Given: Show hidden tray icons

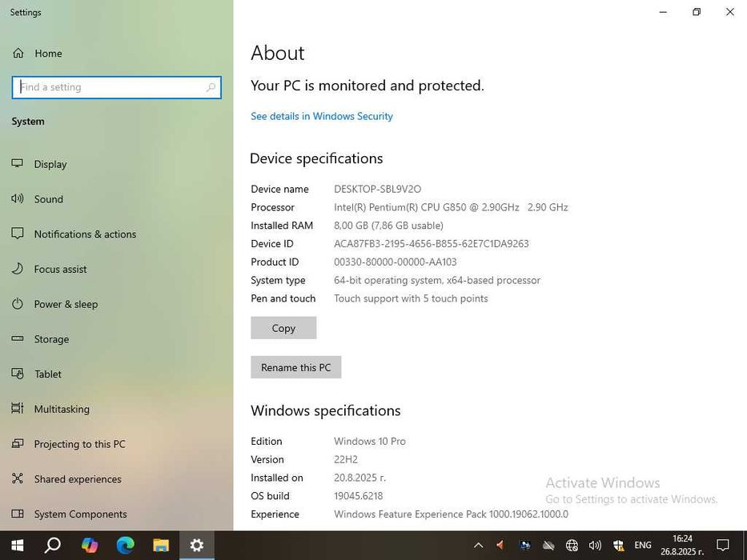Looking at the screenshot, I should [x=478, y=546].
